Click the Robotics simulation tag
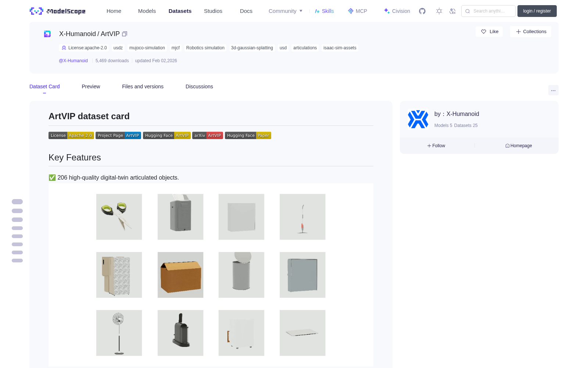 [205, 48]
